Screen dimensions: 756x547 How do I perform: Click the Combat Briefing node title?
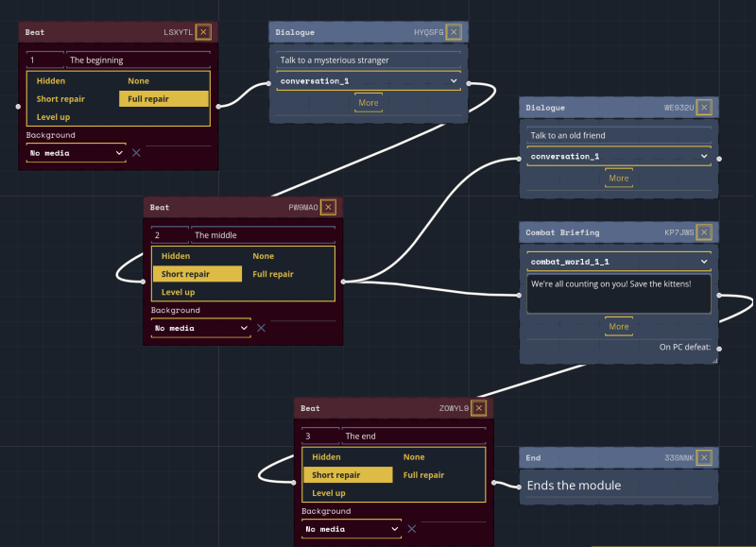pyautogui.click(x=562, y=232)
